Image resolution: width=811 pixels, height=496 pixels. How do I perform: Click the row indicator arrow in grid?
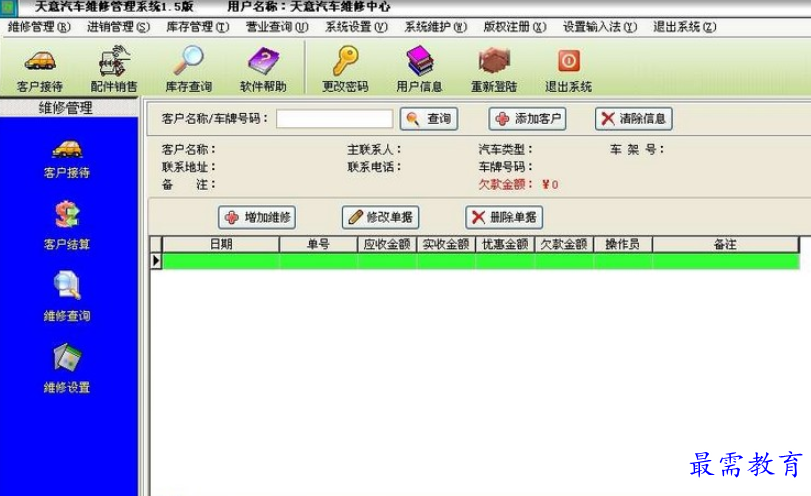pos(156,261)
